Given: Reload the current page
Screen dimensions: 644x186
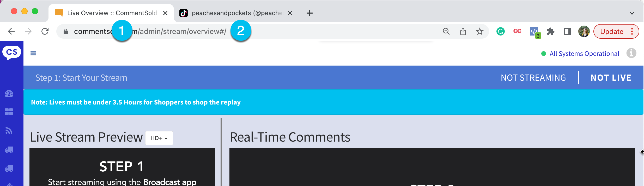Looking at the screenshot, I should click(45, 32).
